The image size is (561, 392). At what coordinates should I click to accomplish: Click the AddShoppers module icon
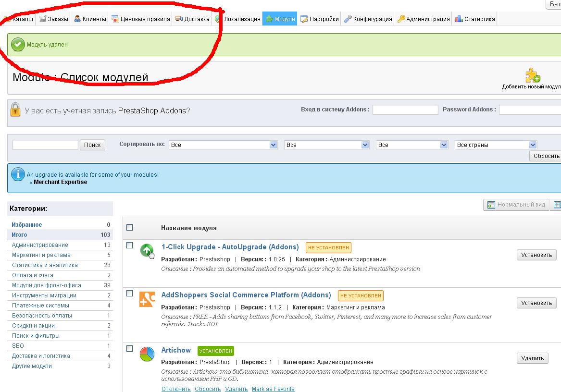pyautogui.click(x=147, y=299)
